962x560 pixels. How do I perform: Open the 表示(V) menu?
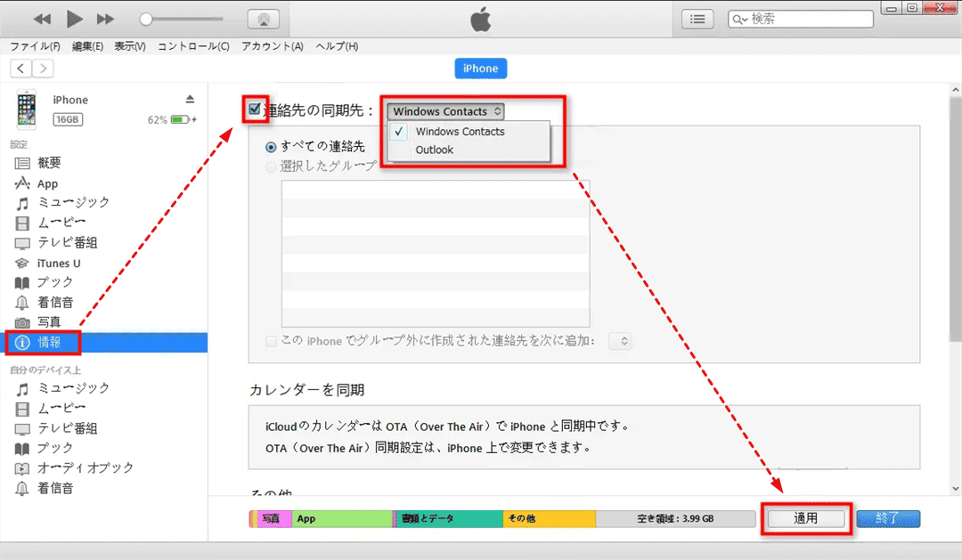130,46
